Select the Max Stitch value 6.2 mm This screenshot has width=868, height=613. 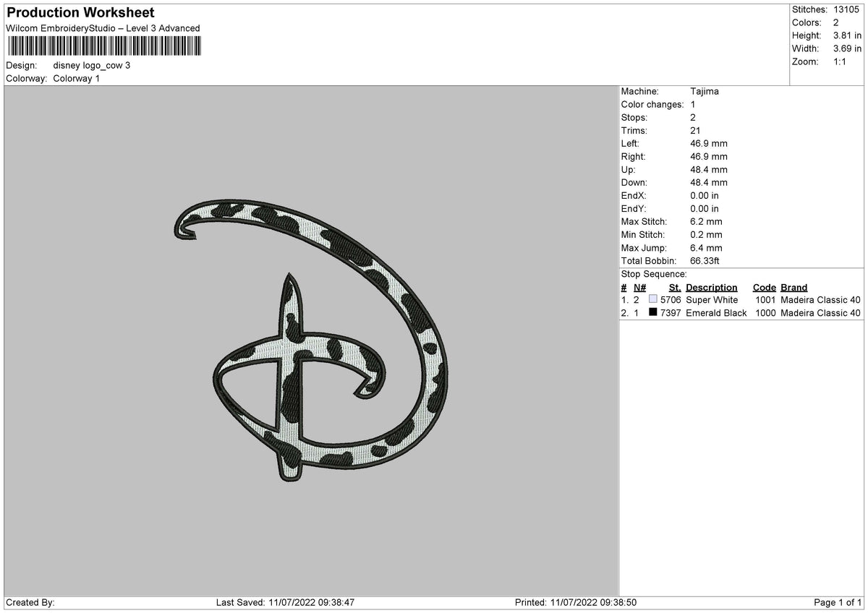tap(706, 222)
